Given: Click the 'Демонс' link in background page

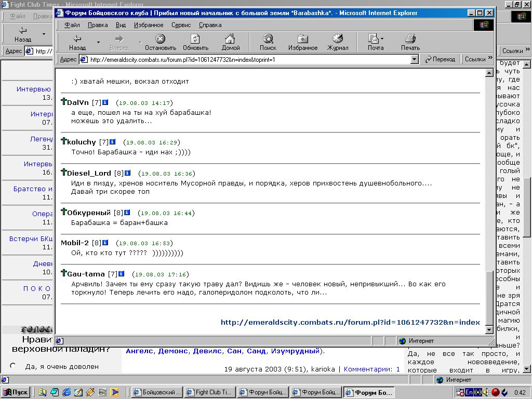Looking at the screenshot, I should [x=173, y=351].
